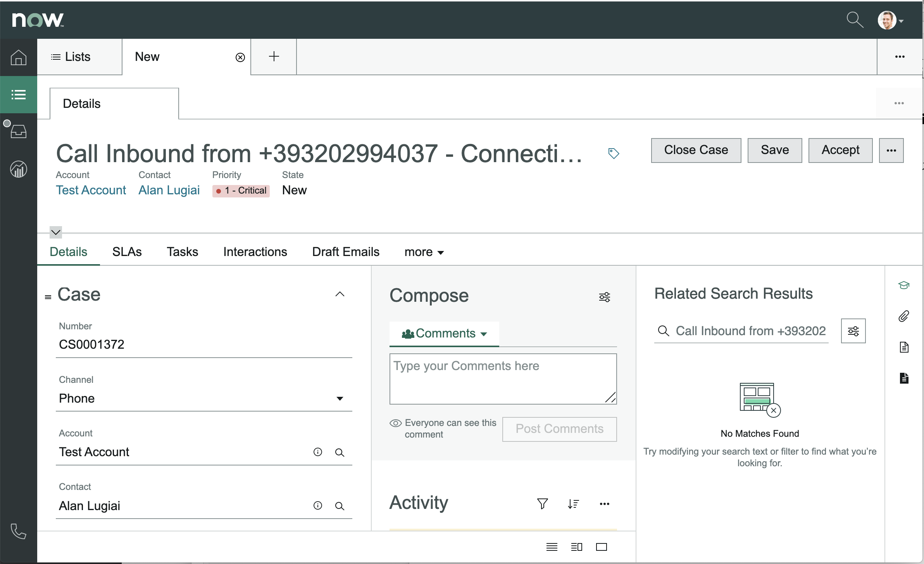Switch to the SLAs tab

(x=127, y=252)
